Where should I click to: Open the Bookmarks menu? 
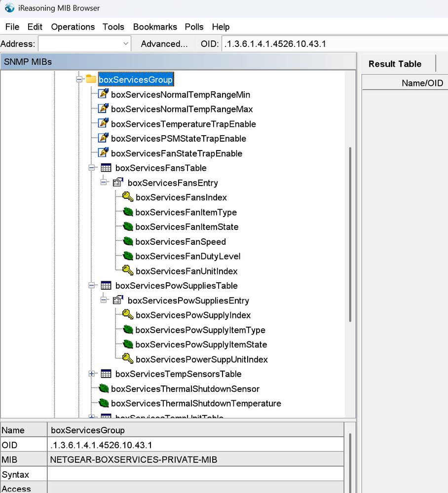(x=155, y=27)
